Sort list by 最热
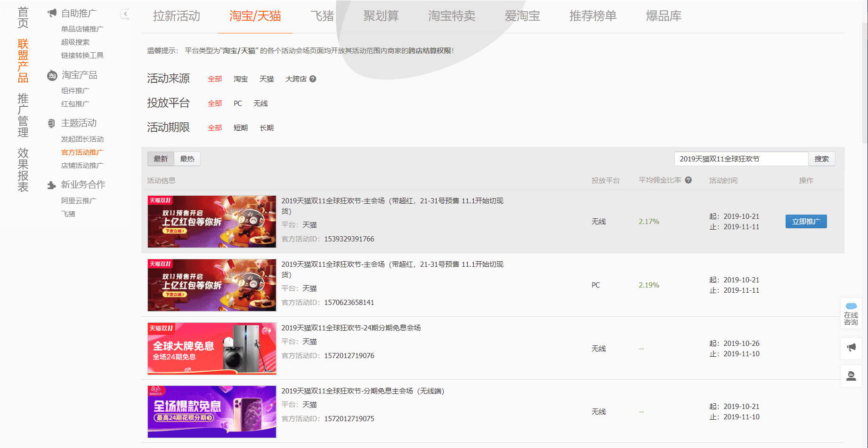This screenshot has height=448, width=868. (187, 159)
